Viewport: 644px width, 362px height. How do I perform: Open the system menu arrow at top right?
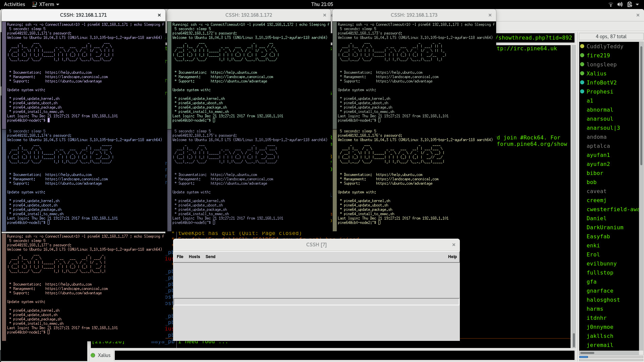pos(637,4)
